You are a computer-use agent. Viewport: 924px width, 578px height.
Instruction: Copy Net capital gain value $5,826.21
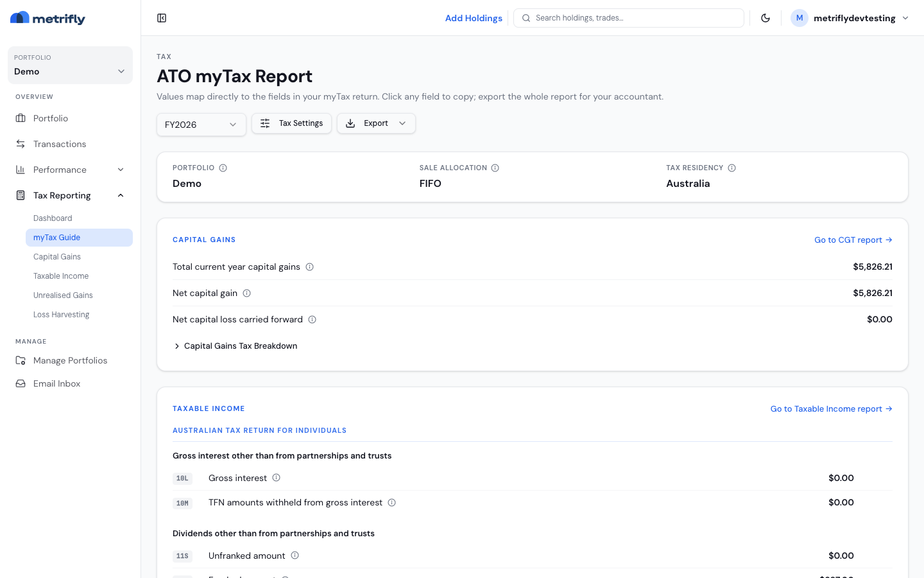(873, 293)
